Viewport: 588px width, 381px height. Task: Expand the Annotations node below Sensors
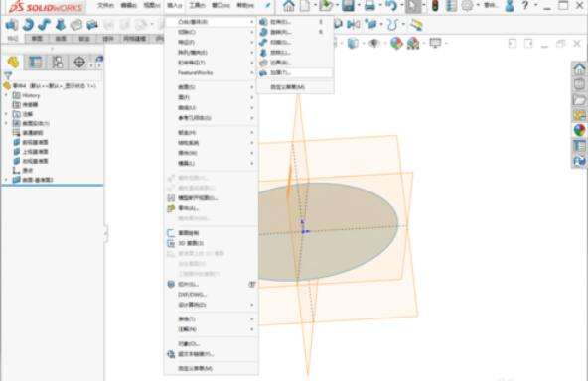click(6, 114)
